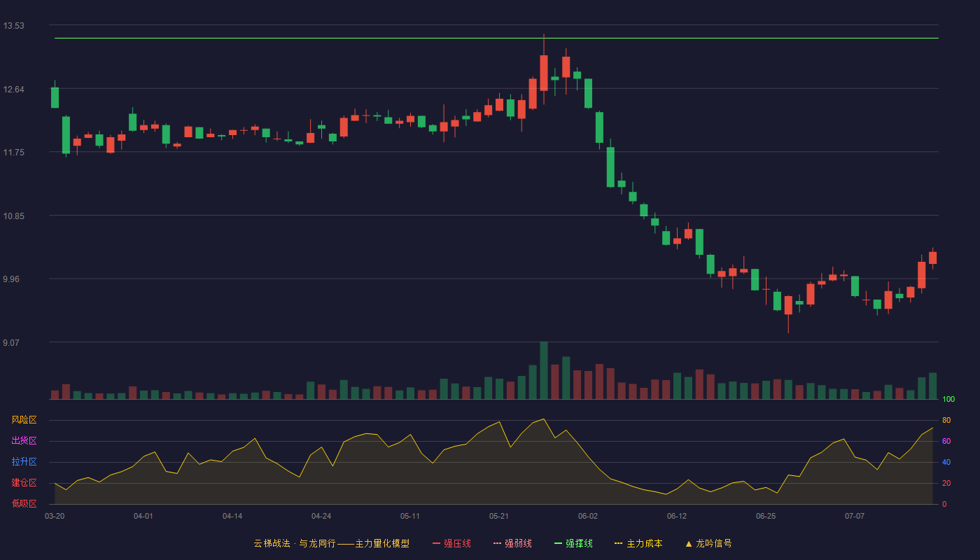Click the 04-14 date label
Viewport: 980px width, 560px height.
click(232, 516)
